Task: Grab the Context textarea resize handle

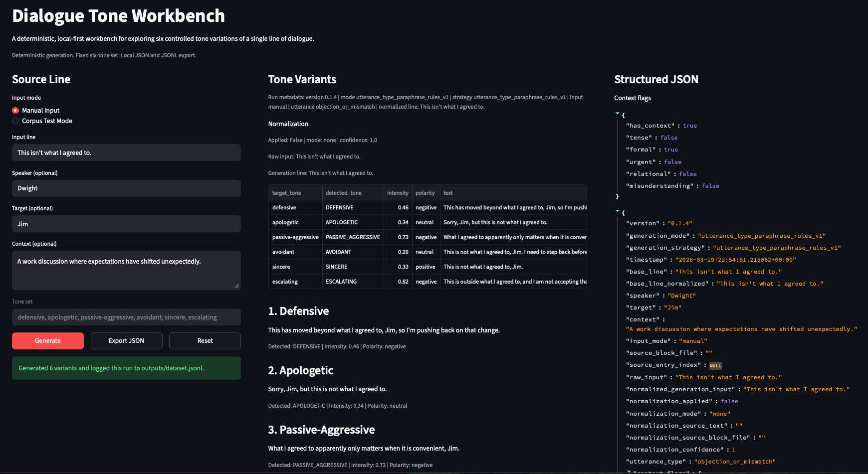Action: coord(236,286)
